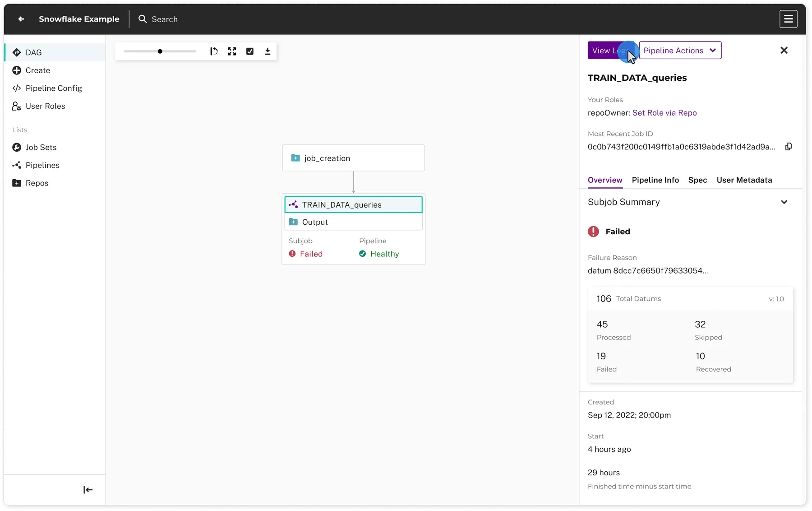This screenshot has width=812, height=511.
Task: Collapse the left sidebar
Action: point(88,490)
